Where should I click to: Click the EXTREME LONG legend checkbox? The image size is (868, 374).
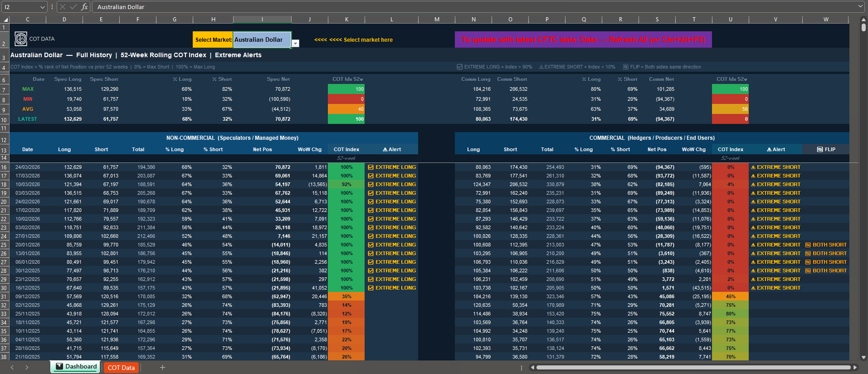(460, 67)
